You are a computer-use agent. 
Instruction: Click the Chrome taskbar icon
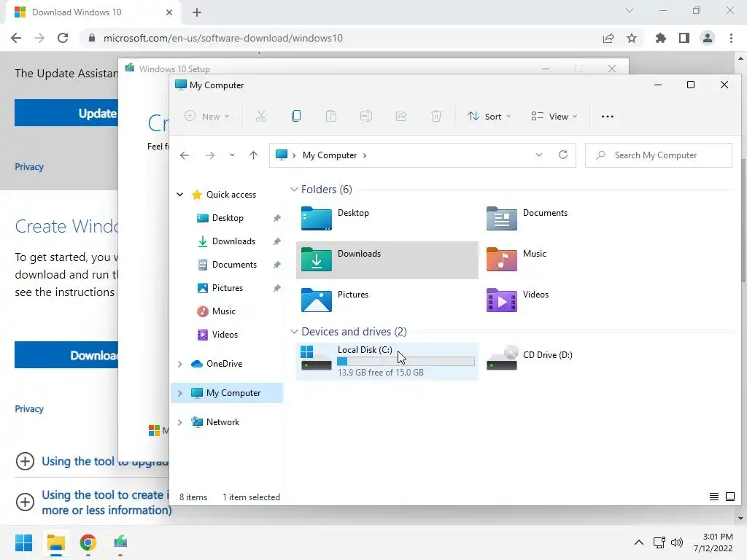pyautogui.click(x=88, y=542)
